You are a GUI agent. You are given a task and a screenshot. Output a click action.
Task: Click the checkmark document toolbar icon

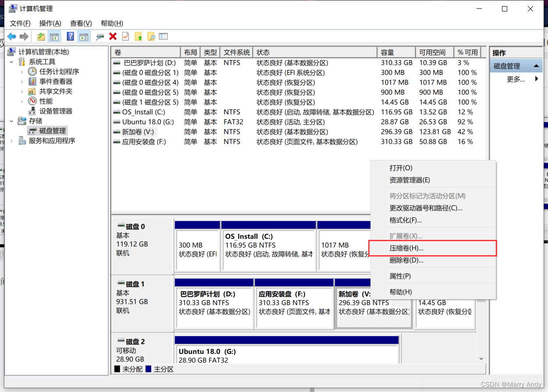[x=125, y=37]
